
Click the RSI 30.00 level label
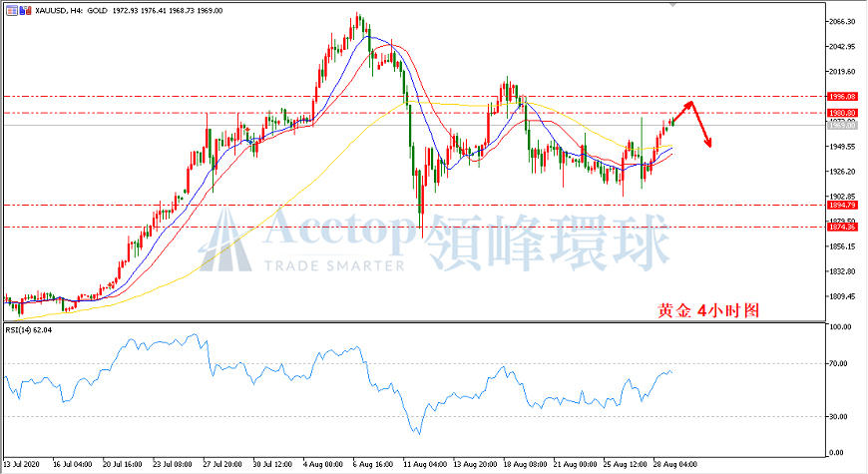(x=839, y=416)
